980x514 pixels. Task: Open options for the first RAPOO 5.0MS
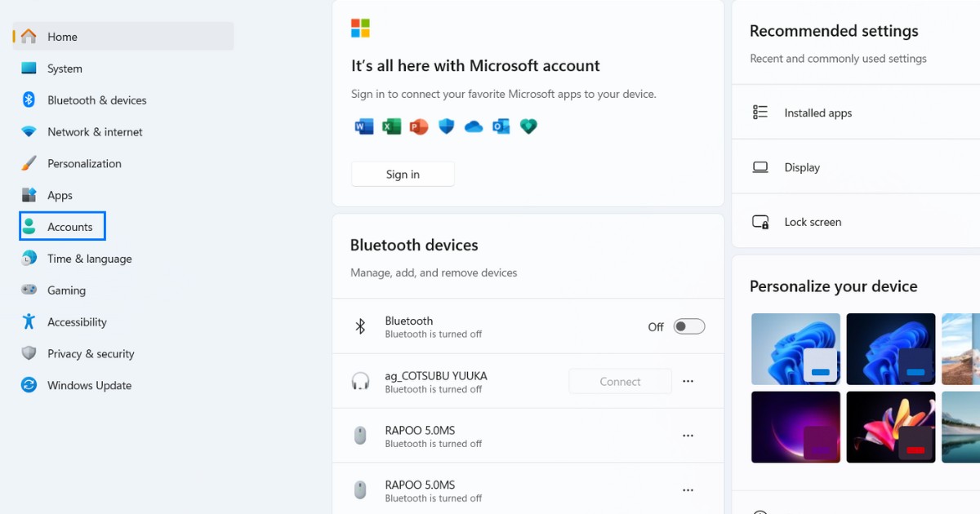pyautogui.click(x=688, y=435)
